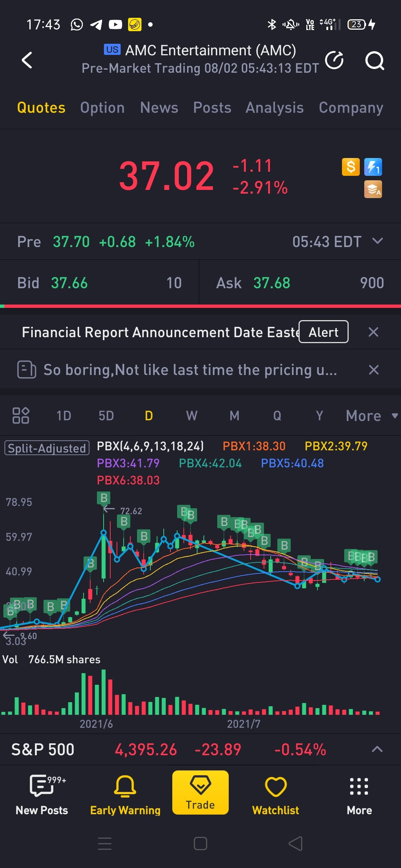401x868 pixels.
Task: Select the D daily chart timeframe
Action: tap(149, 416)
